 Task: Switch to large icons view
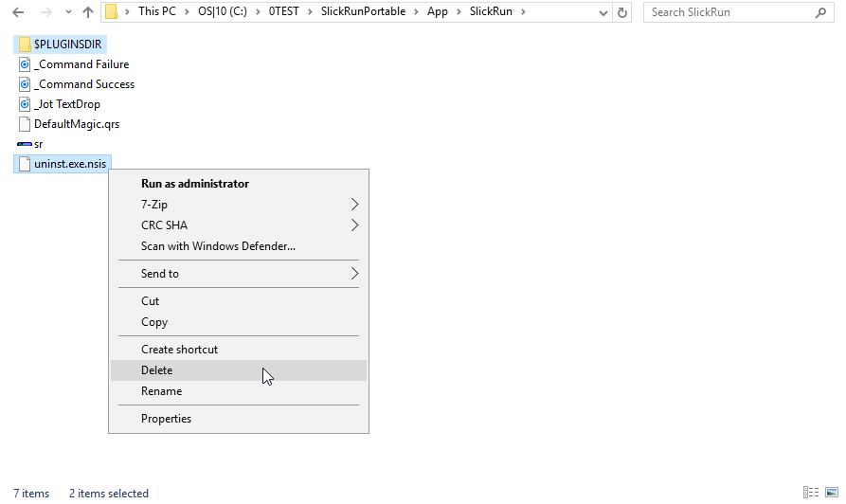pos(832,492)
